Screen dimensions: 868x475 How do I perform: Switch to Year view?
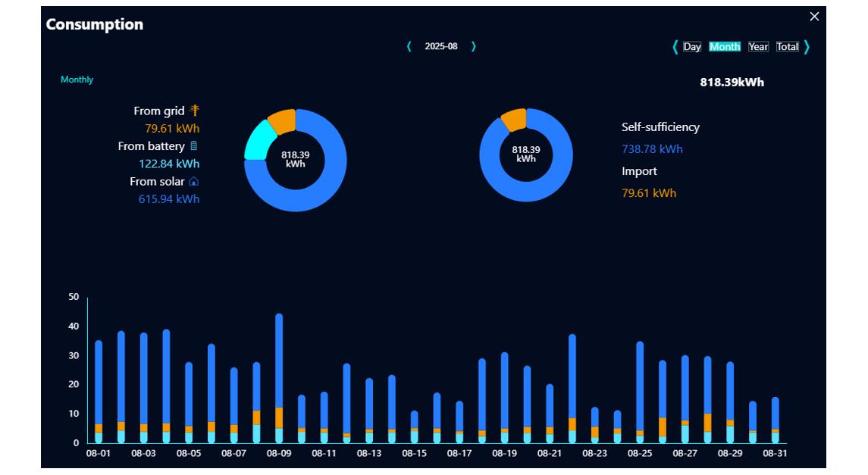pyautogui.click(x=758, y=47)
